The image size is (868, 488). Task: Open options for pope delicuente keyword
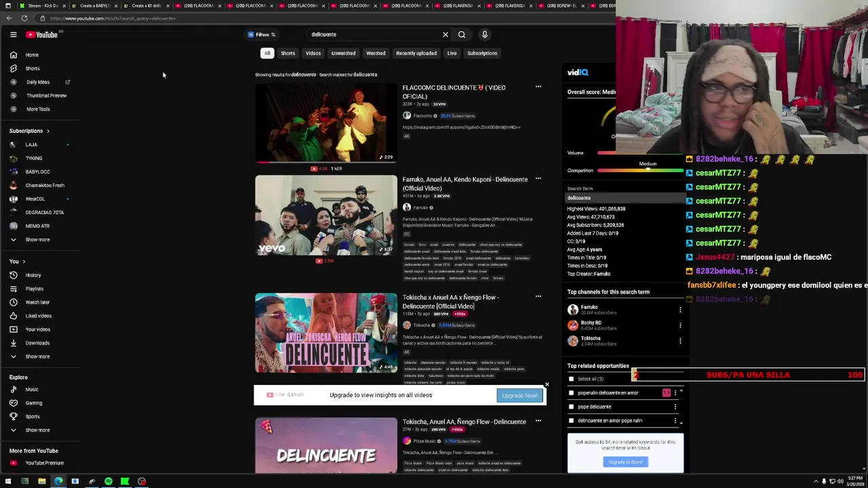click(675, 407)
